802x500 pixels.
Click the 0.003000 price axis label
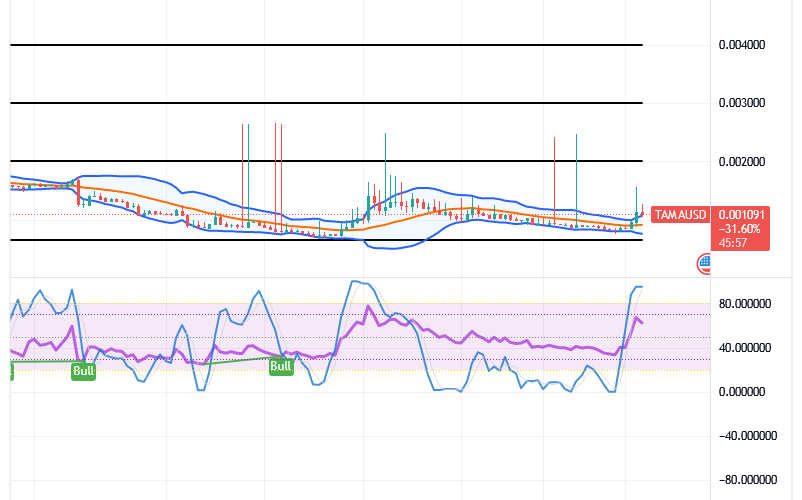(742, 103)
